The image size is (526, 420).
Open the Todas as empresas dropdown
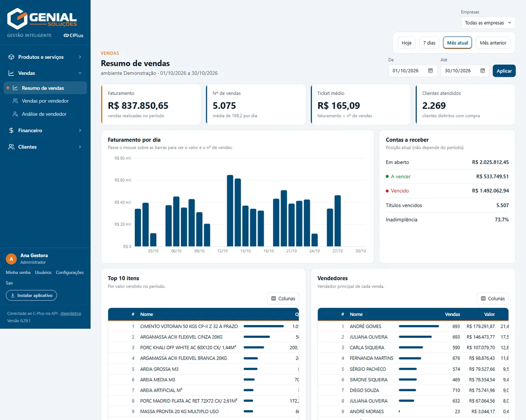point(488,23)
